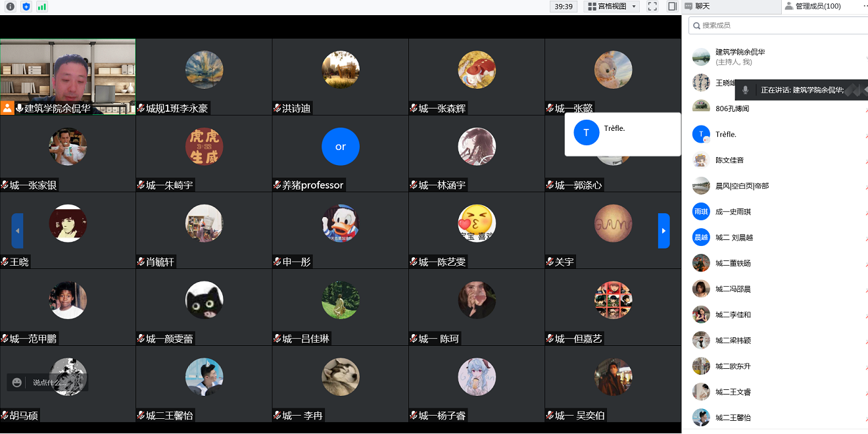Open the 宫格视图 view dropdown
The image size is (868, 434).
pos(612,7)
